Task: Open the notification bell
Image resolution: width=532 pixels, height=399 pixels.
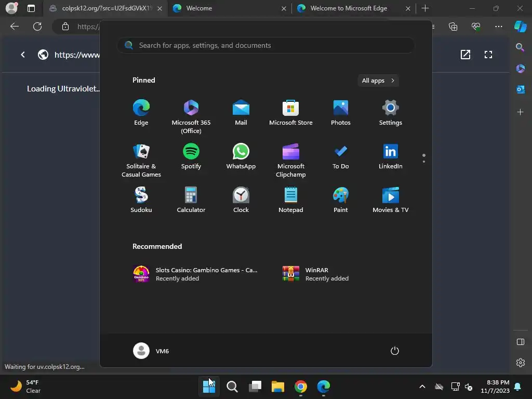Action: click(x=518, y=387)
